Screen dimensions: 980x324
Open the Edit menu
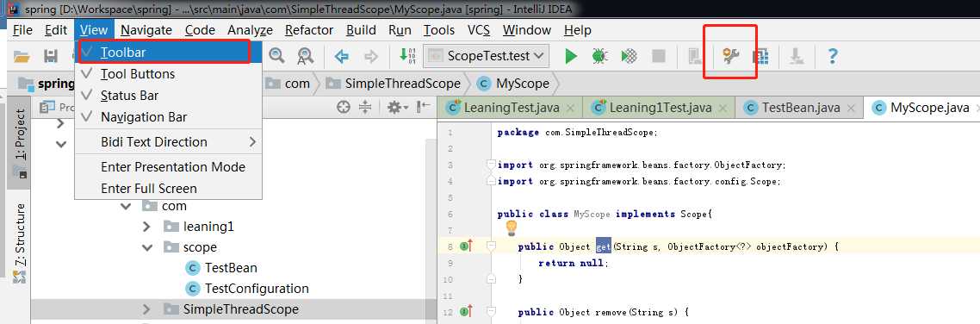point(56,30)
